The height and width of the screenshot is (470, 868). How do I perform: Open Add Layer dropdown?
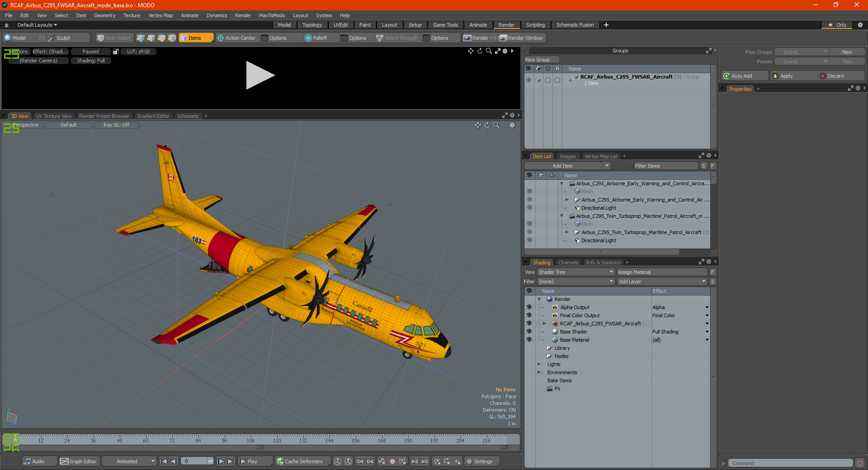pyautogui.click(x=662, y=282)
